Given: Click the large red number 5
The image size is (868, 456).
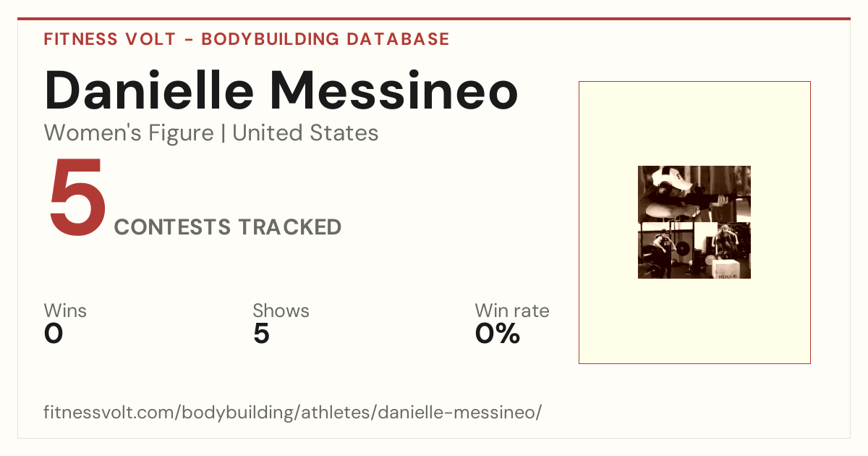Looking at the screenshot, I should coord(77,197).
